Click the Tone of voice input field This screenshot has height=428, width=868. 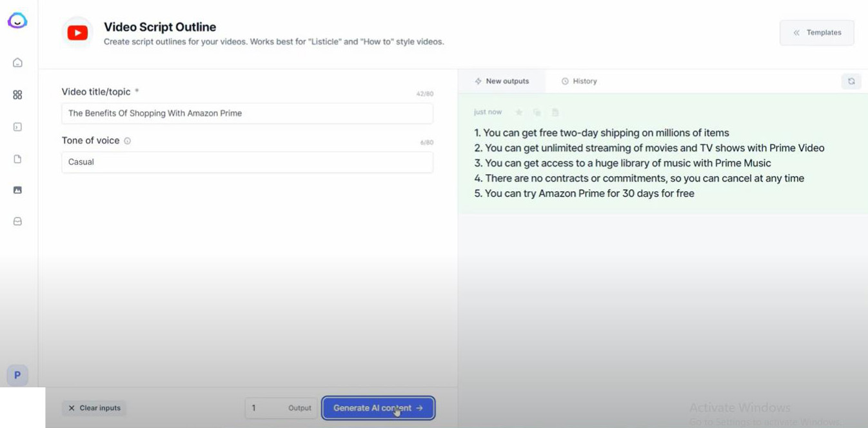pos(247,162)
